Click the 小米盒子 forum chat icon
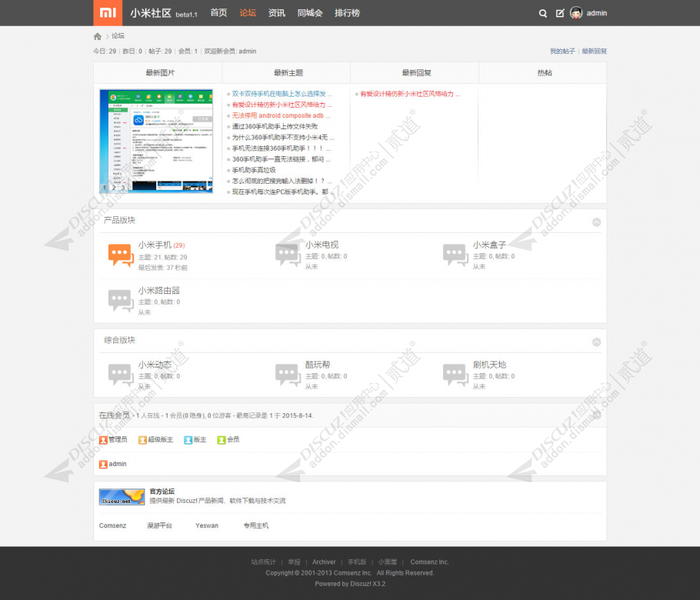This screenshot has height=600, width=700. pyautogui.click(x=455, y=255)
